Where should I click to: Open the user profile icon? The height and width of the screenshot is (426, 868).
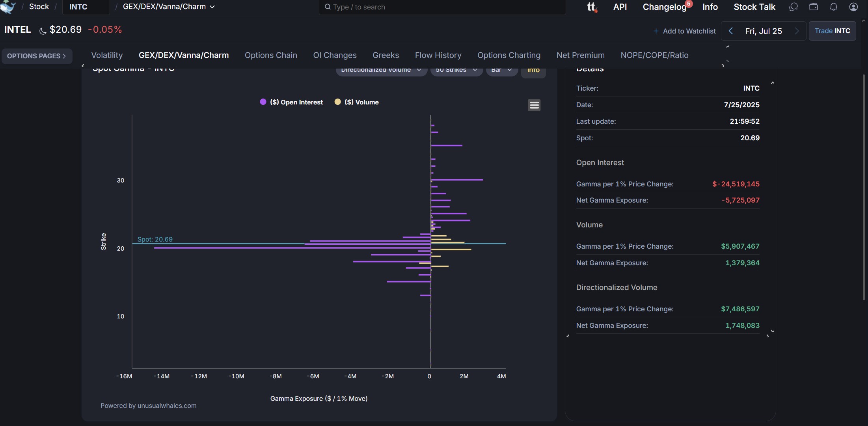(853, 7)
